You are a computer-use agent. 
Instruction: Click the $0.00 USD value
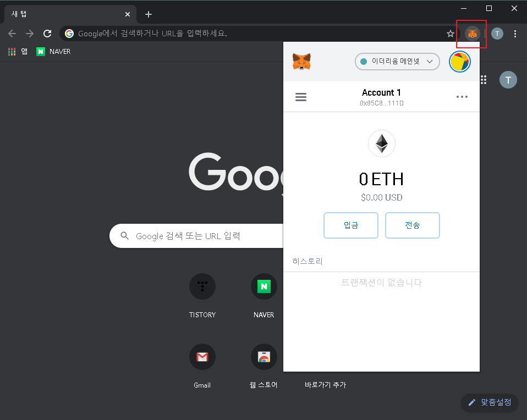point(381,197)
